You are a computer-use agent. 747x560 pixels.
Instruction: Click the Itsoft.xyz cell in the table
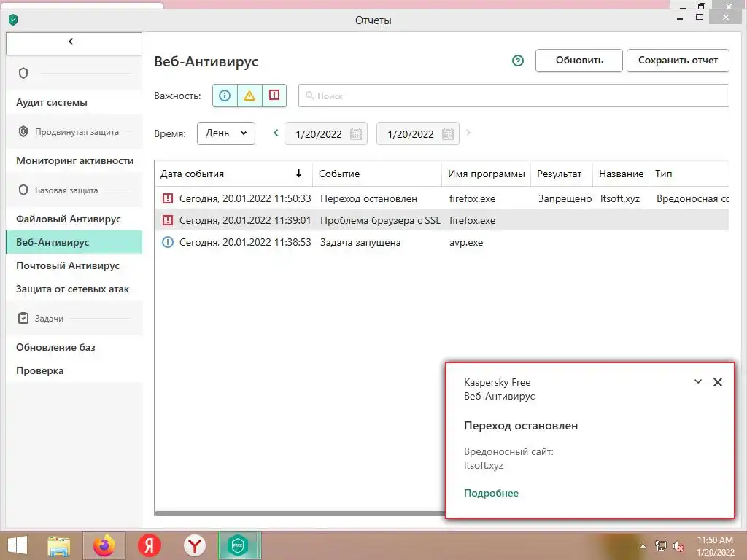click(620, 198)
